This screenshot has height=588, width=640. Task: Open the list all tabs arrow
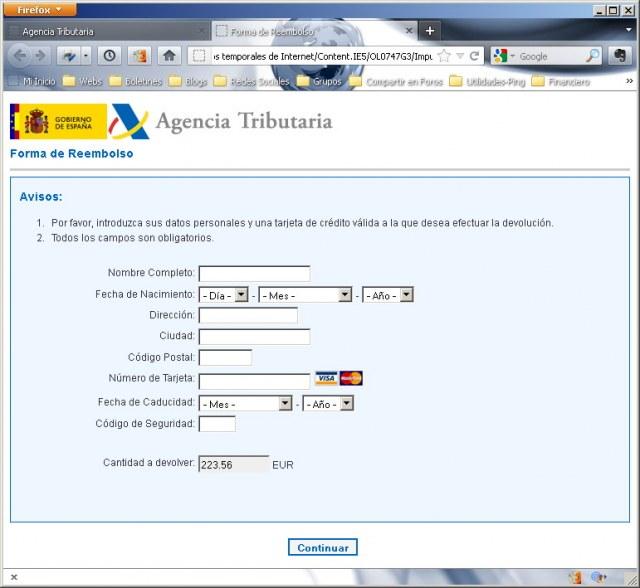[x=629, y=30]
